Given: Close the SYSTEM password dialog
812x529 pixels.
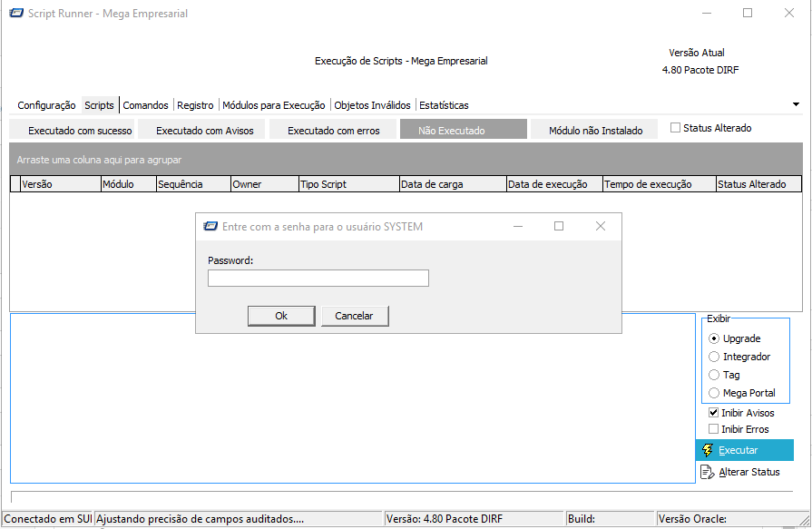Looking at the screenshot, I should 601,226.
